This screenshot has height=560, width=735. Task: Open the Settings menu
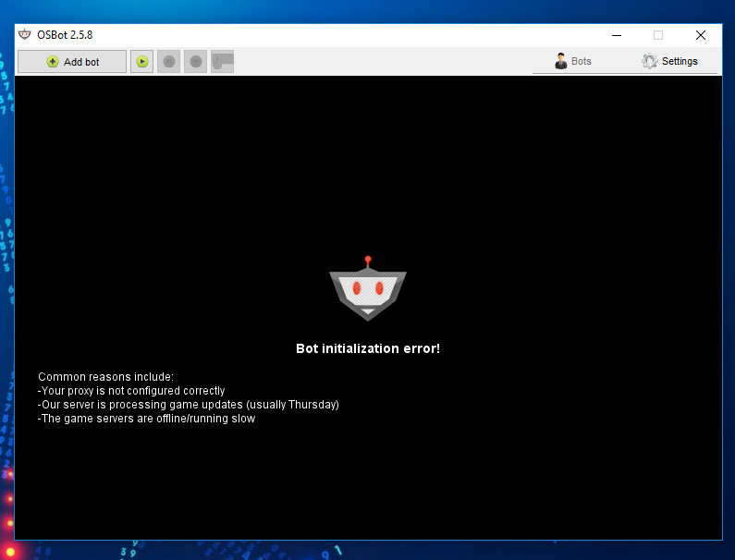[670, 62]
